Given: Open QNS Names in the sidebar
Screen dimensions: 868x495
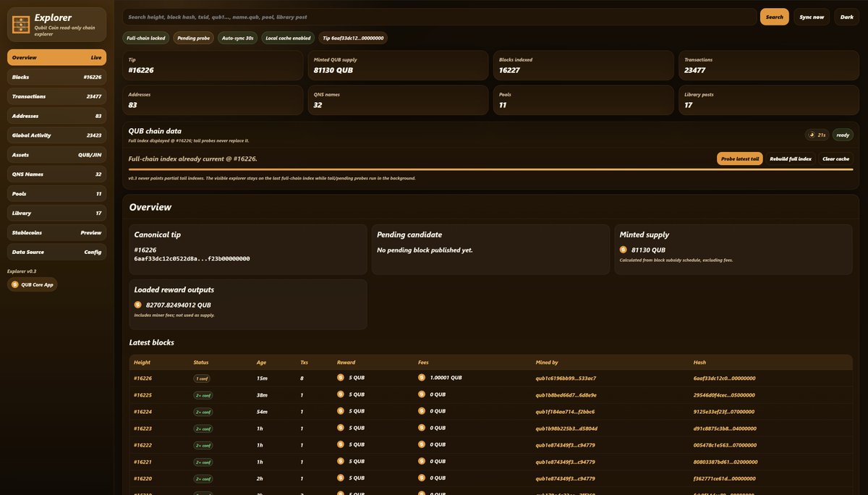Looking at the screenshot, I should click(x=56, y=174).
